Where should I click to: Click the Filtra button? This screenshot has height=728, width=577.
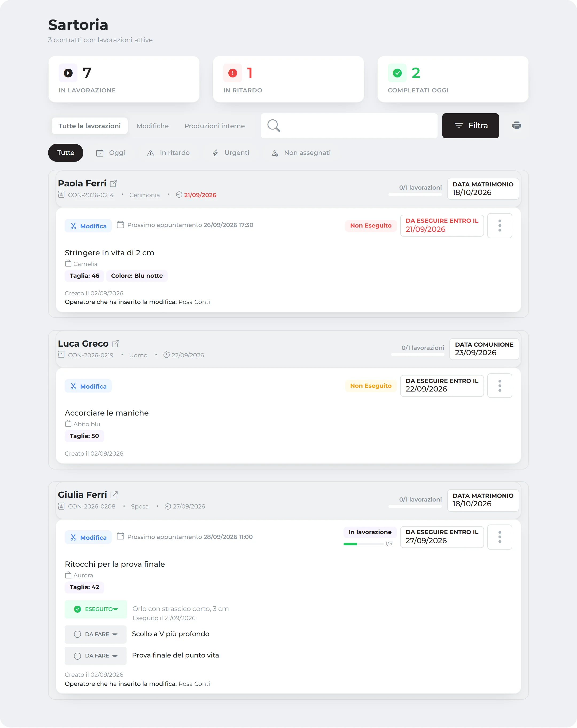tap(470, 126)
